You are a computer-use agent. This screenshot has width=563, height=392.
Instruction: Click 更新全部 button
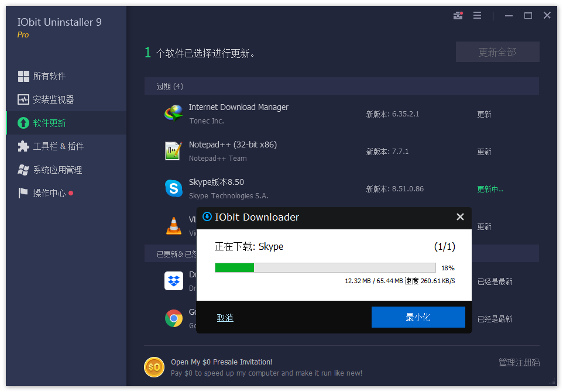[x=497, y=51]
